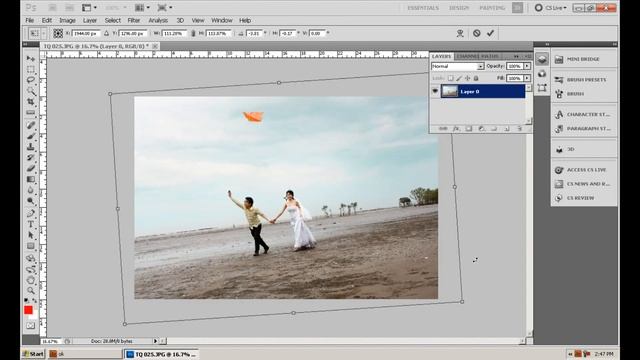The width and height of the screenshot is (640, 360).
Task: Open the status bar info arrow
Action: point(155,341)
